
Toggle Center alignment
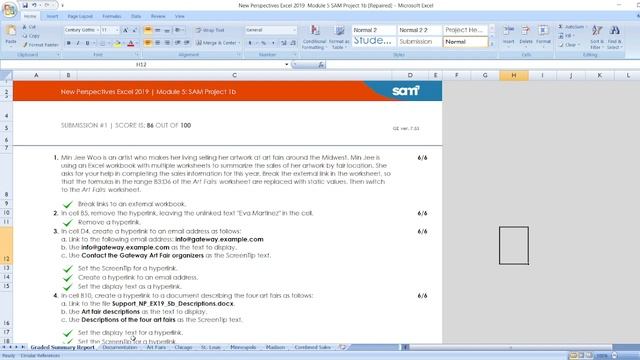click(158, 43)
